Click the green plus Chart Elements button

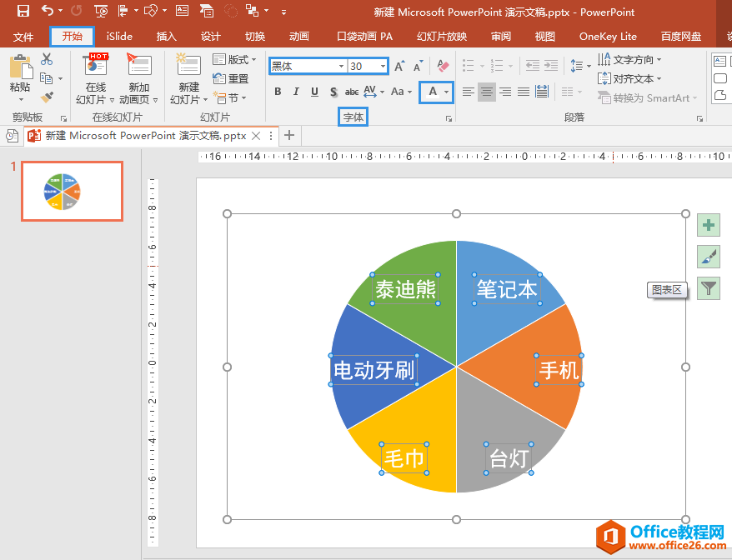708,225
